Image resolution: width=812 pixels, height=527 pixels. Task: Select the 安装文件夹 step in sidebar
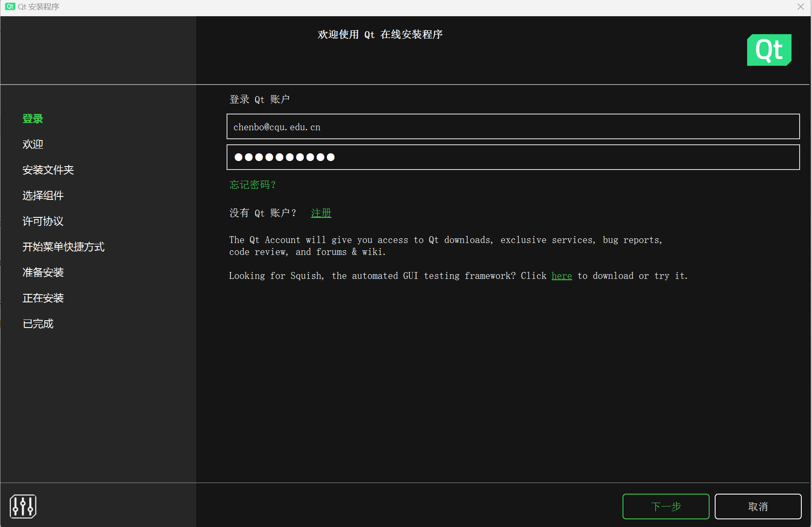[x=48, y=170]
